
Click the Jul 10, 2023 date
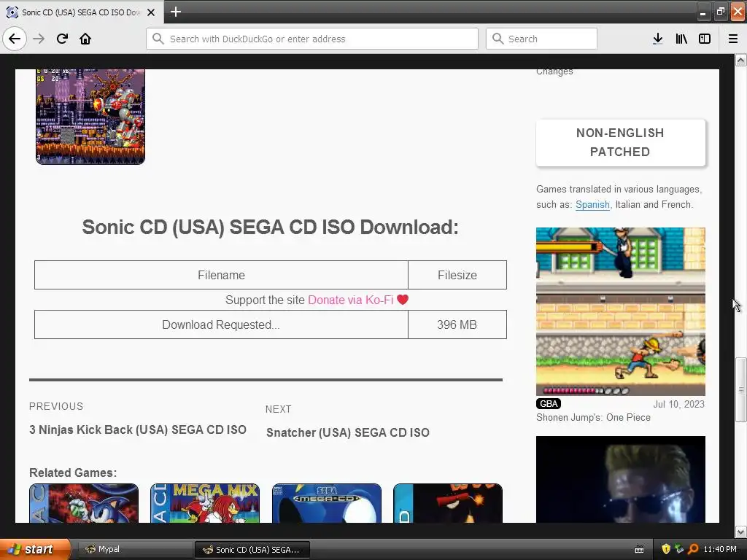(x=678, y=404)
